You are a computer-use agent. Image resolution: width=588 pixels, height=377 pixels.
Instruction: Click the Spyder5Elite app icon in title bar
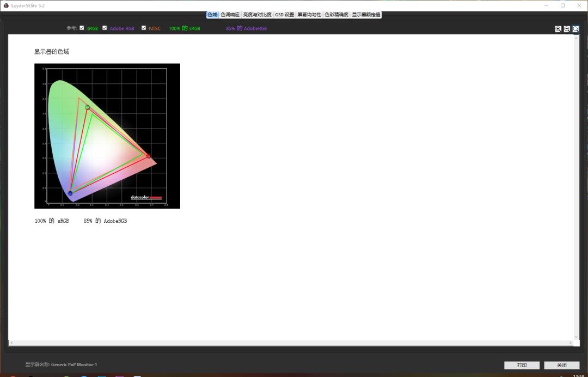[x=5, y=5]
